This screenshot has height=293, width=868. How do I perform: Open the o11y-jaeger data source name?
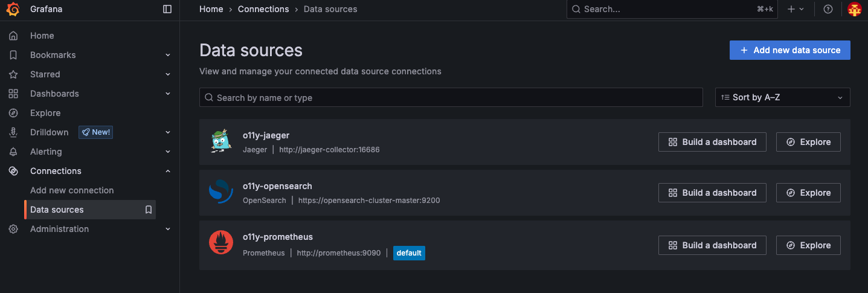pyautogui.click(x=266, y=135)
